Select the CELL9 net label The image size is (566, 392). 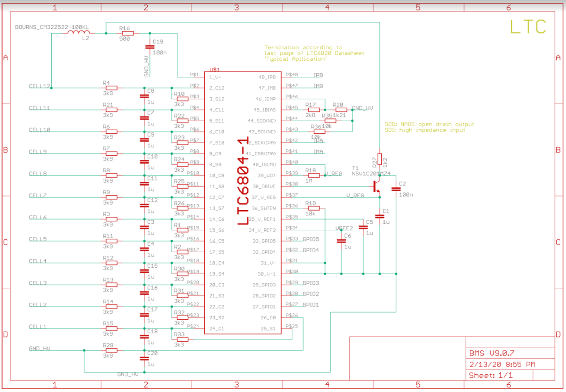[x=38, y=152]
